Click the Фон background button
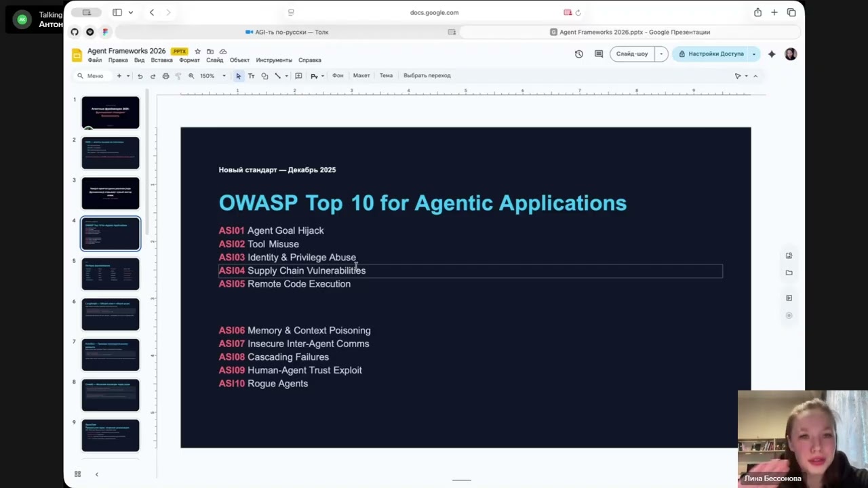This screenshot has height=488, width=868. pos(338,76)
